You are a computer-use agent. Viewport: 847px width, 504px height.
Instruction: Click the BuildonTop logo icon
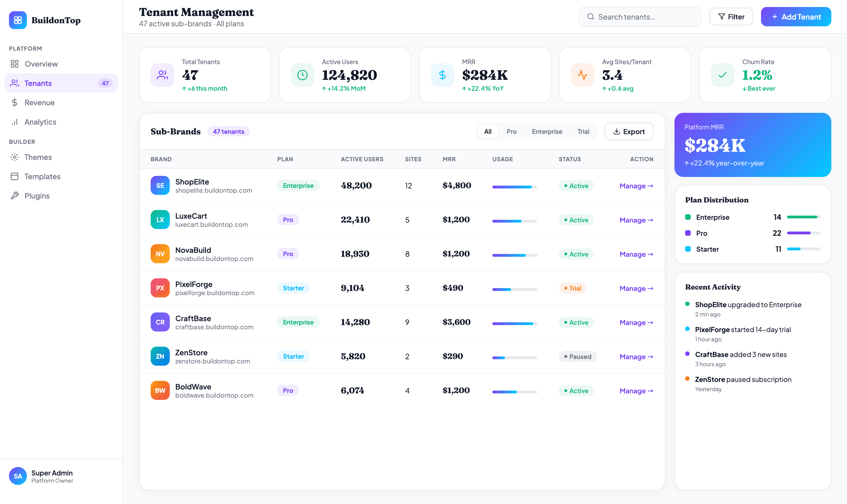point(18,20)
